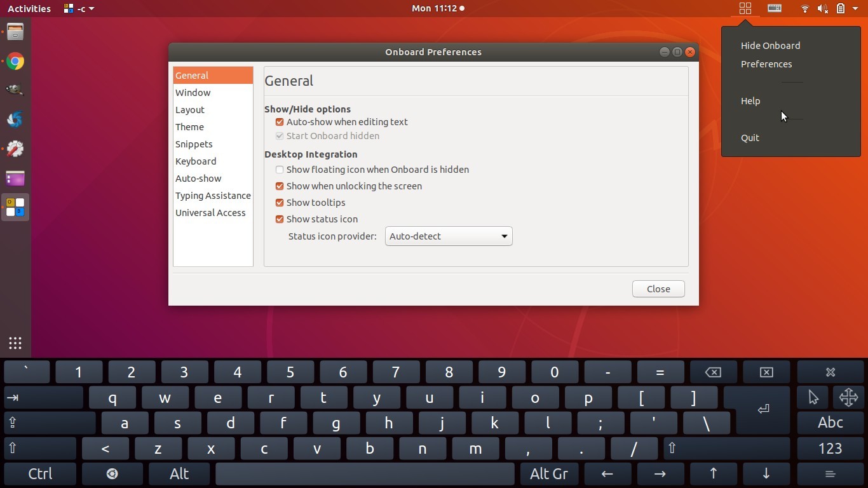Go to the Universal Access page

click(213, 213)
